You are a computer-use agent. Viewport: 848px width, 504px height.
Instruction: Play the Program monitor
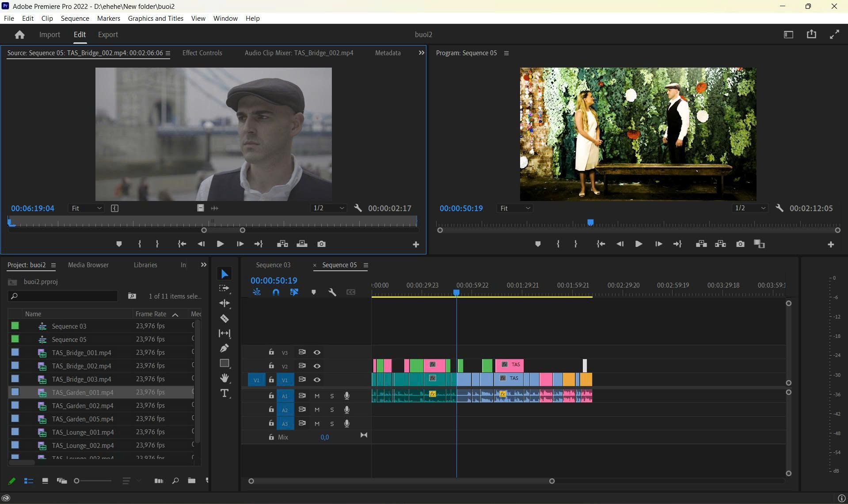point(639,244)
